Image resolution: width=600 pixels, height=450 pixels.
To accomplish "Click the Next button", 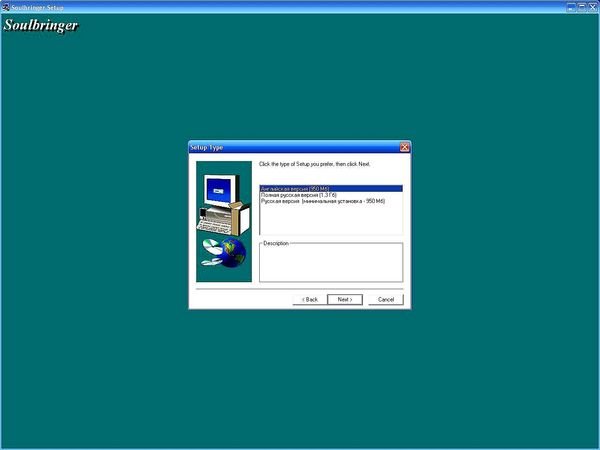I will pos(345,300).
